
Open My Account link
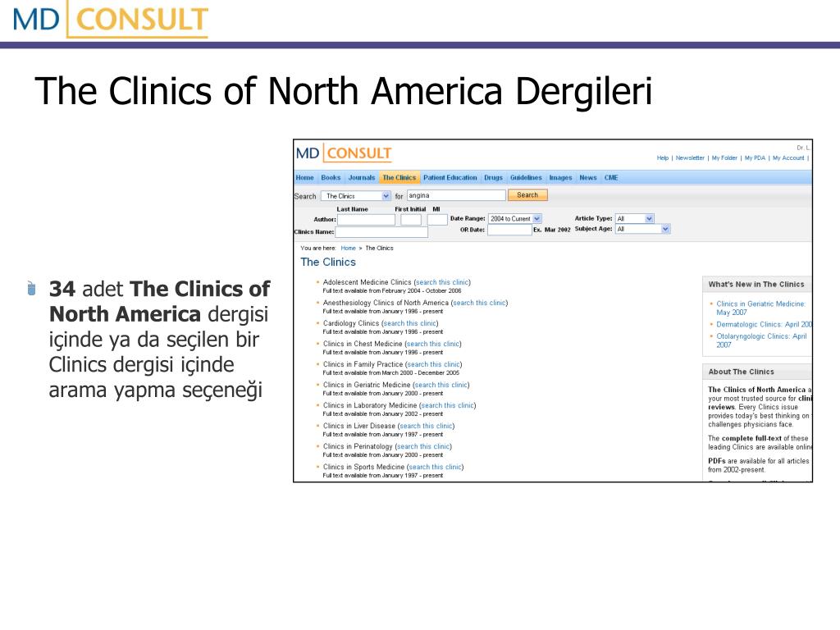(x=788, y=158)
